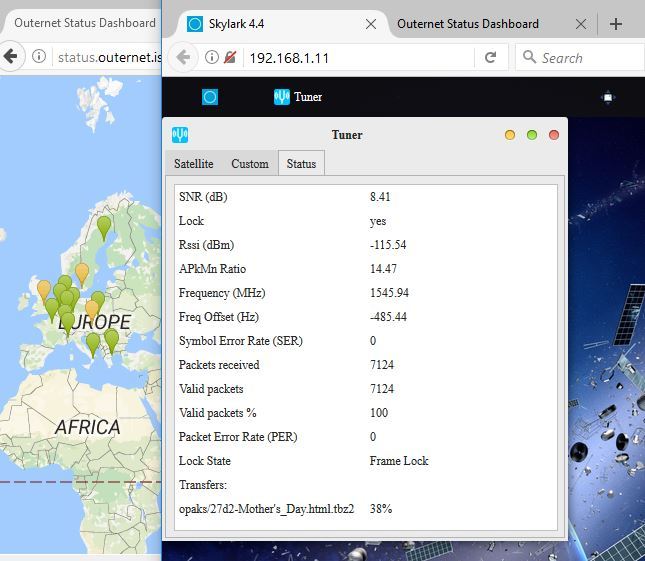Click the Valid packets % value 100

click(x=379, y=413)
